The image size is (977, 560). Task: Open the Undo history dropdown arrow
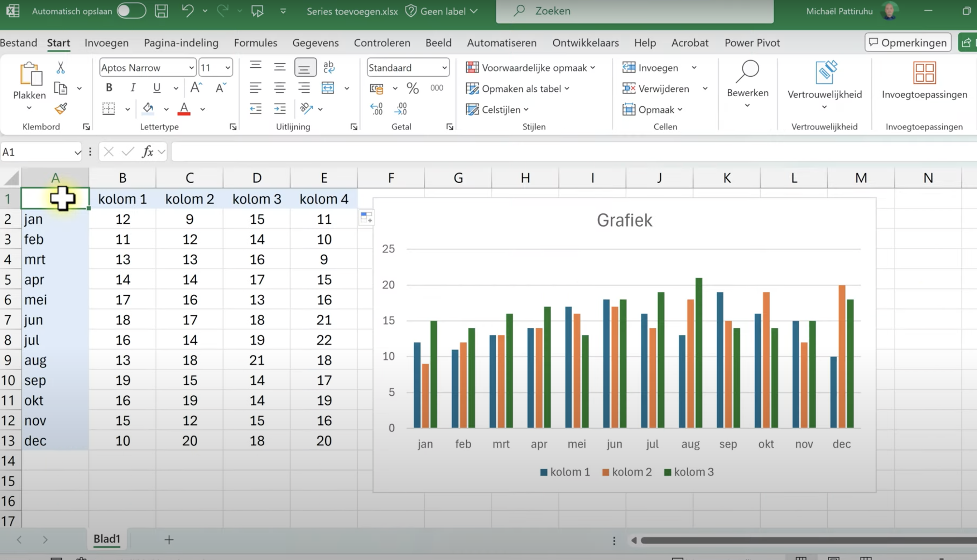[205, 11]
